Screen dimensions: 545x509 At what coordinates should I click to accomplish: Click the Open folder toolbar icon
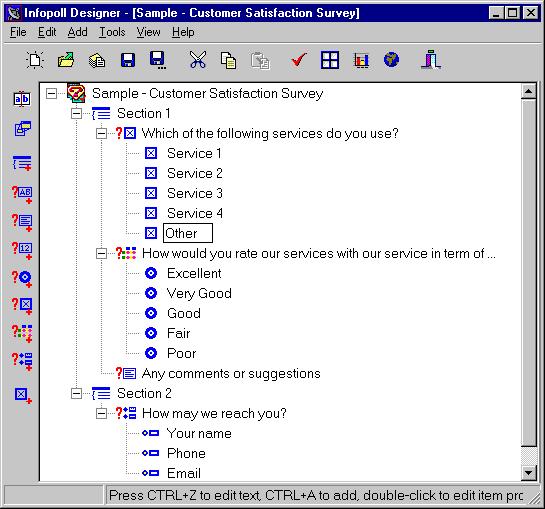point(66,60)
